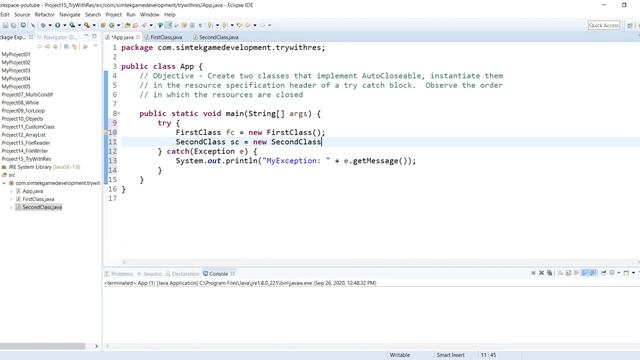Click Collapse All in Package Explorer toolbar
The width and height of the screenshot is (640, 360).
tap(66, 47)
